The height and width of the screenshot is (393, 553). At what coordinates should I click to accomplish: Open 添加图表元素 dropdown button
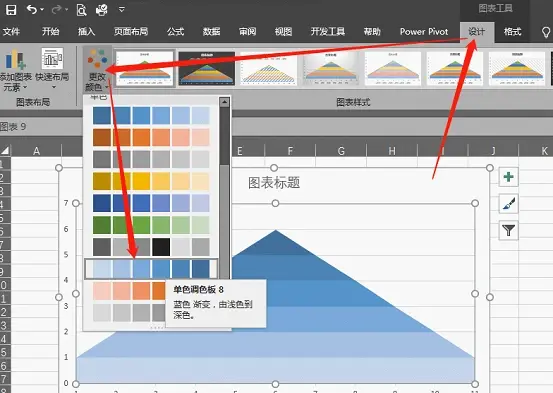(x=16, y=69)
